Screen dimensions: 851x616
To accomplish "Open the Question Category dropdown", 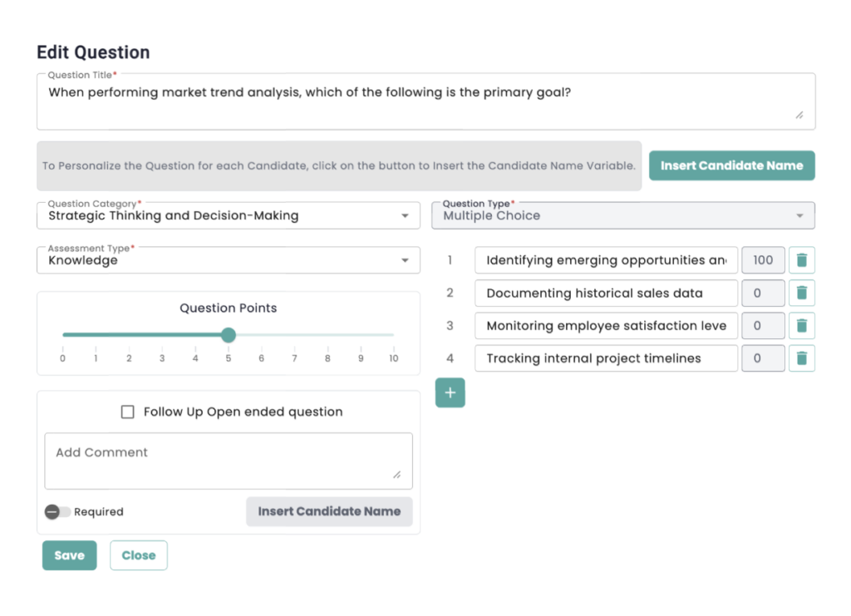I will [x=228, y=215].
